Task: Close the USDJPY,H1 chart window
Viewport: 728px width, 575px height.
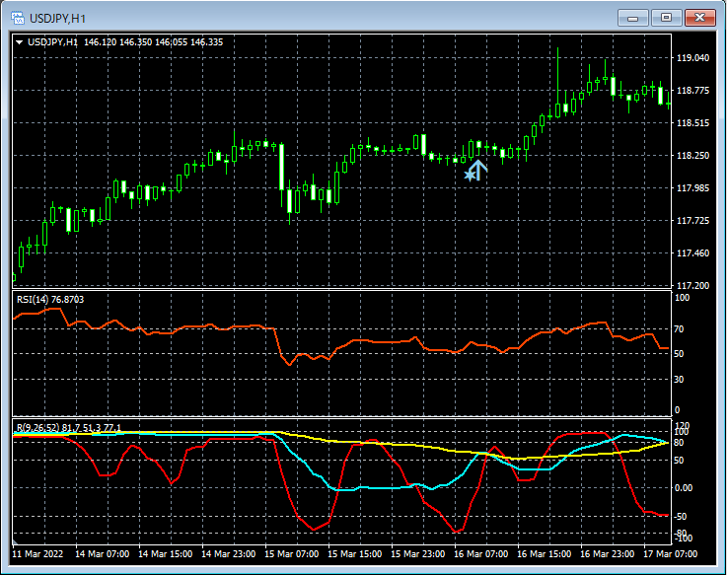Action: pyautogui.click(x=700, y=18)
